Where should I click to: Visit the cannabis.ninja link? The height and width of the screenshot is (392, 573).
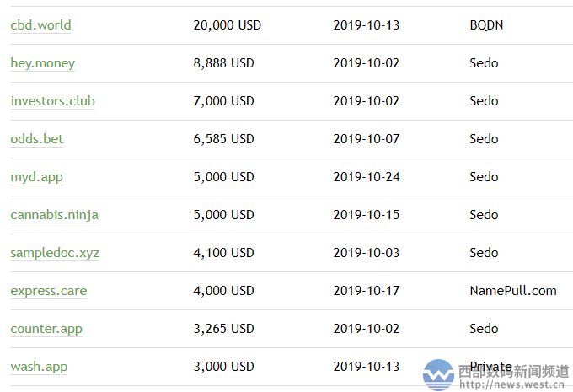[x=55, y=215]
